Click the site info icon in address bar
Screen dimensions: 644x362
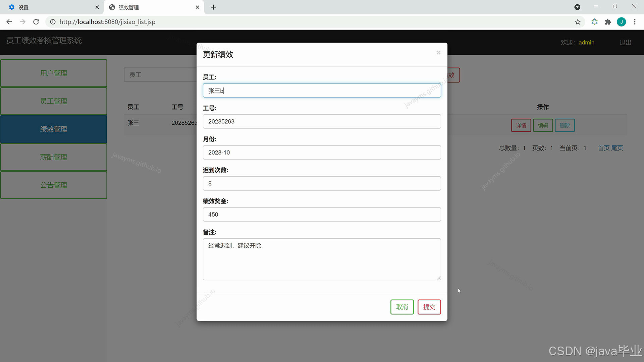[x=53, y=22]
